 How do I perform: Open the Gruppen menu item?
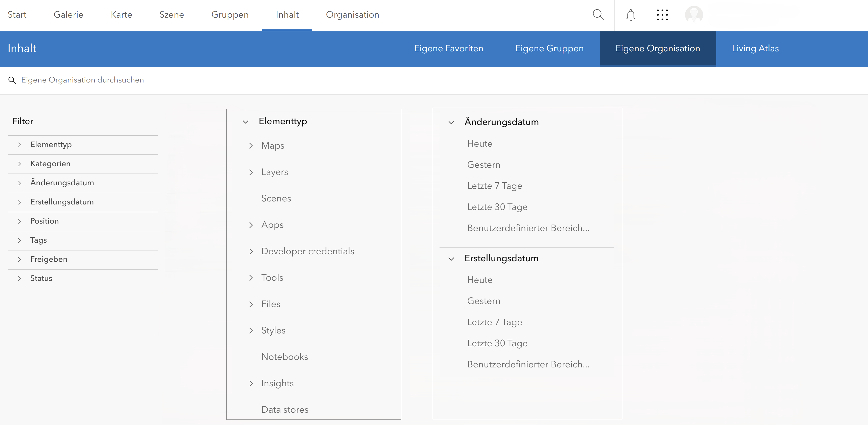230,15
